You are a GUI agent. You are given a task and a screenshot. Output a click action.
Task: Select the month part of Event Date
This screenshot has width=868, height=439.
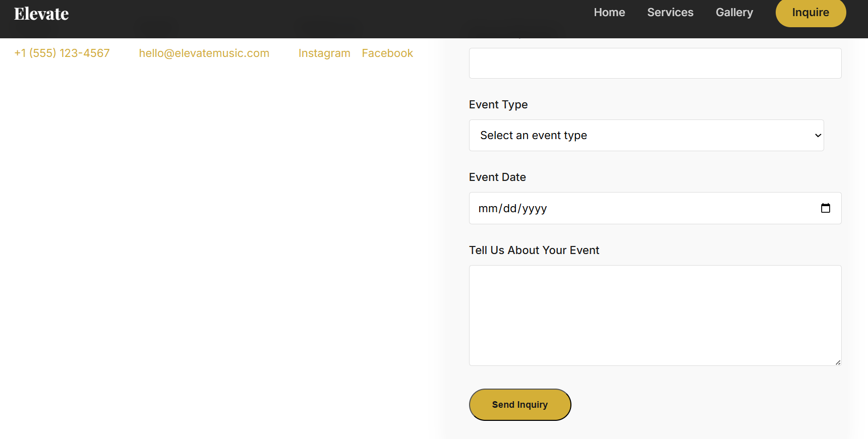pos(488,209)
